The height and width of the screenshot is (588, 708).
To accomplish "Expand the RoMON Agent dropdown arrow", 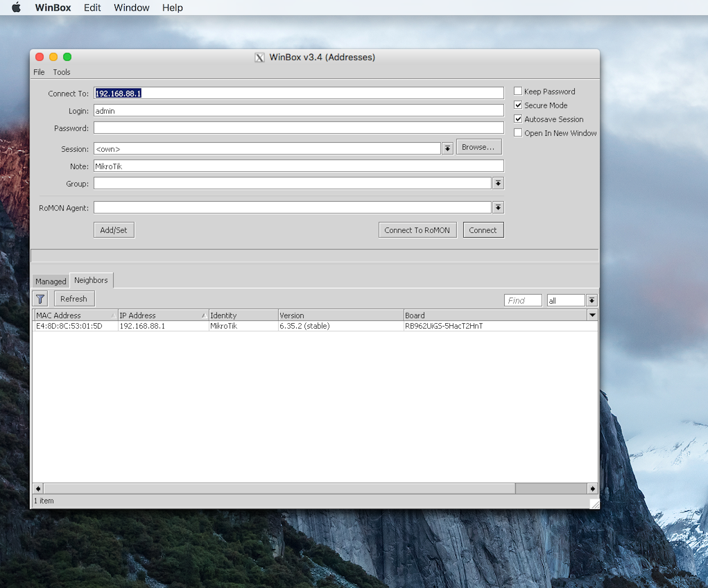I will point(498,208).
